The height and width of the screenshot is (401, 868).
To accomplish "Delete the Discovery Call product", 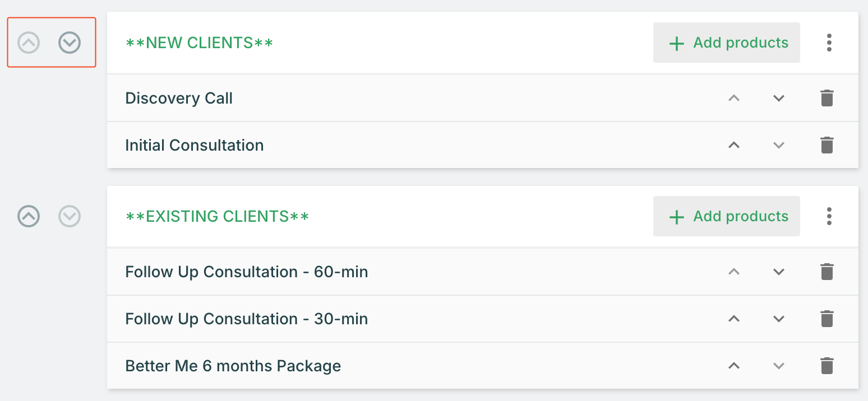I will tap(827, 98).
